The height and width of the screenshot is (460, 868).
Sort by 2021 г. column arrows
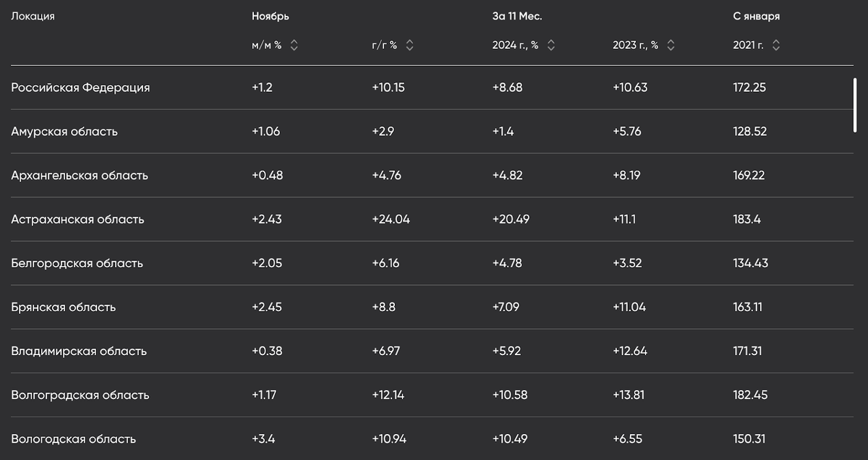[x=776, y=46]
